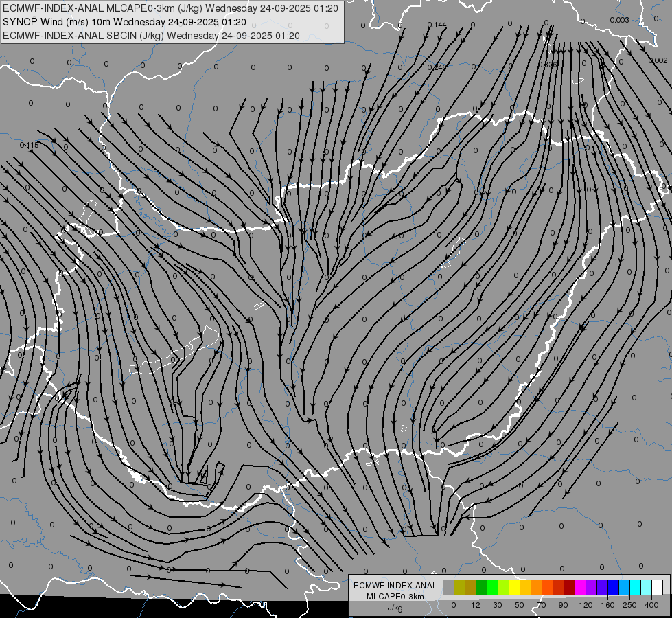Click the white swatch at legend end
The height and width of the screenshot is (618, 672).
coord(658,587)
